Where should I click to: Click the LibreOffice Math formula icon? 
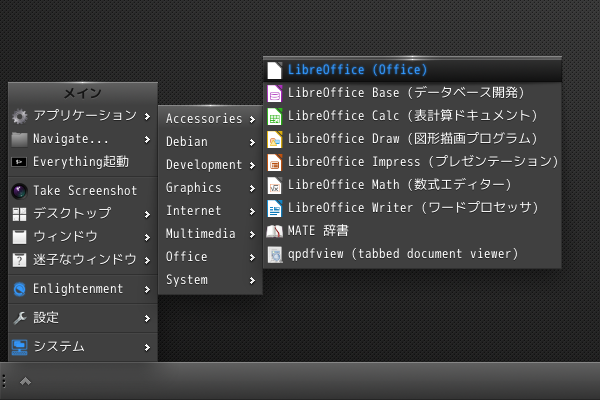click(274, 185)
